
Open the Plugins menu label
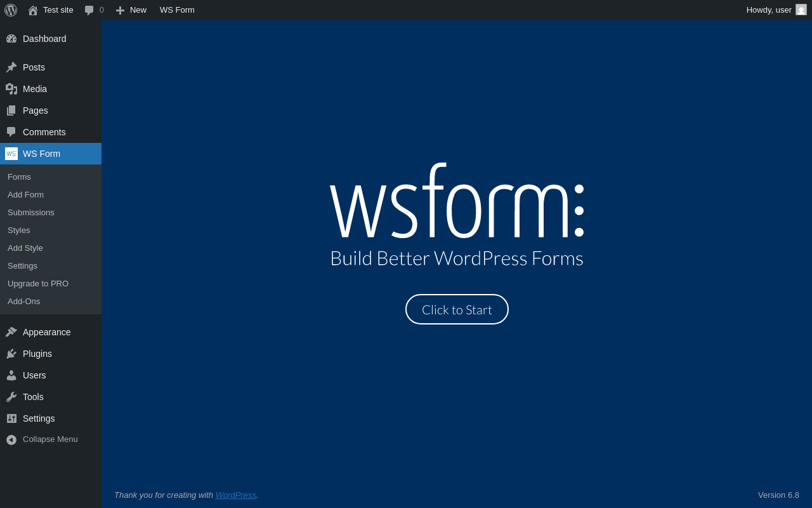click(37, 354)
